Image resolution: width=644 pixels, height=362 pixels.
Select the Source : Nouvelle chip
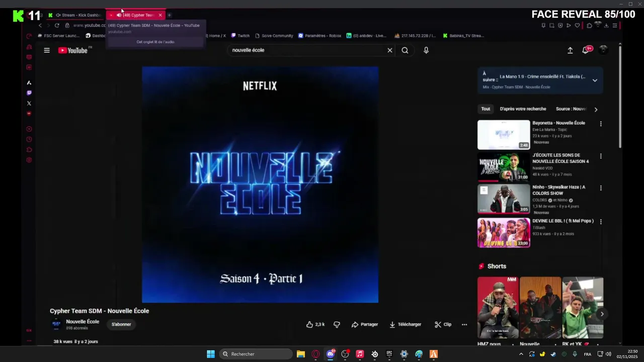571,109
